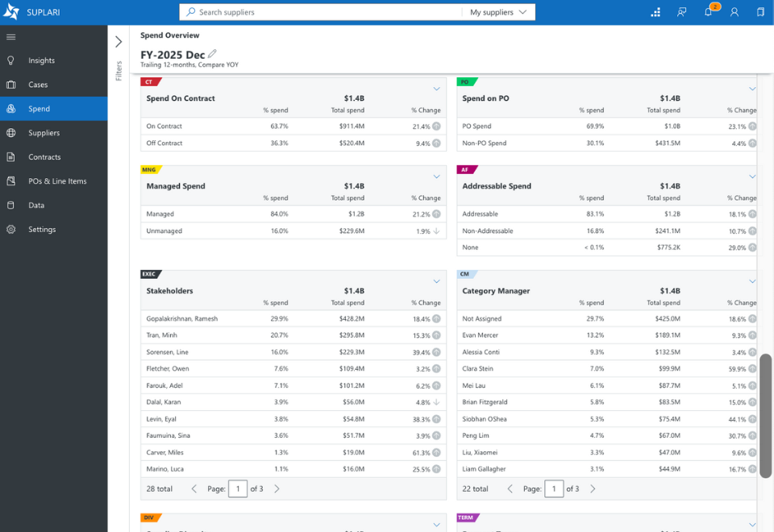Go to next Stakeholders page

coord(277,488)
